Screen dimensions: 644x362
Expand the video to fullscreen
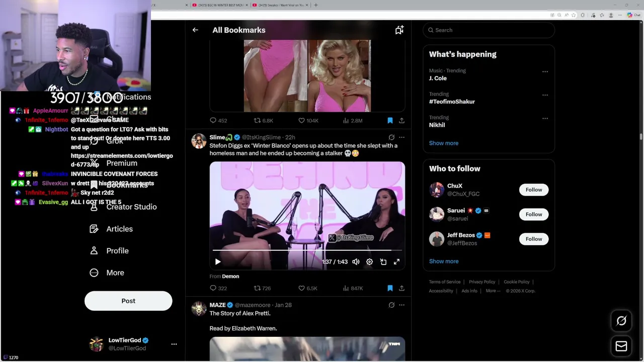[396, 261]
